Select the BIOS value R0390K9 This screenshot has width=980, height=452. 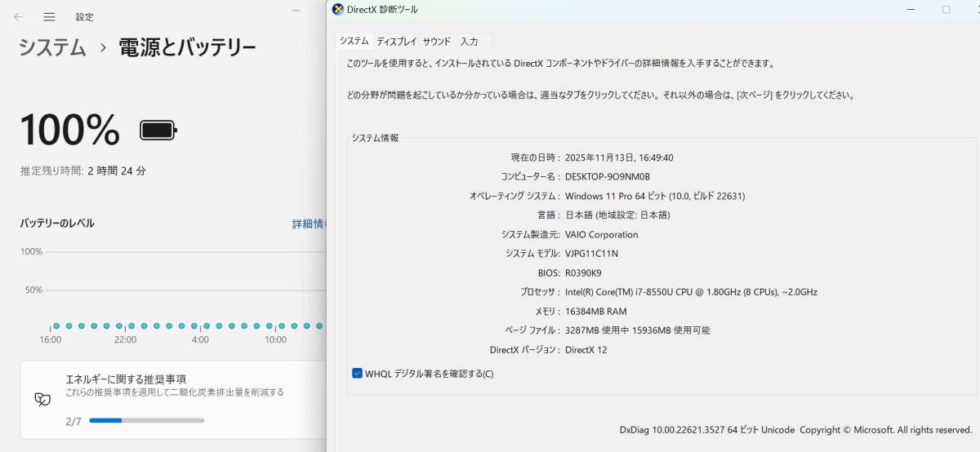click(583, 273)
